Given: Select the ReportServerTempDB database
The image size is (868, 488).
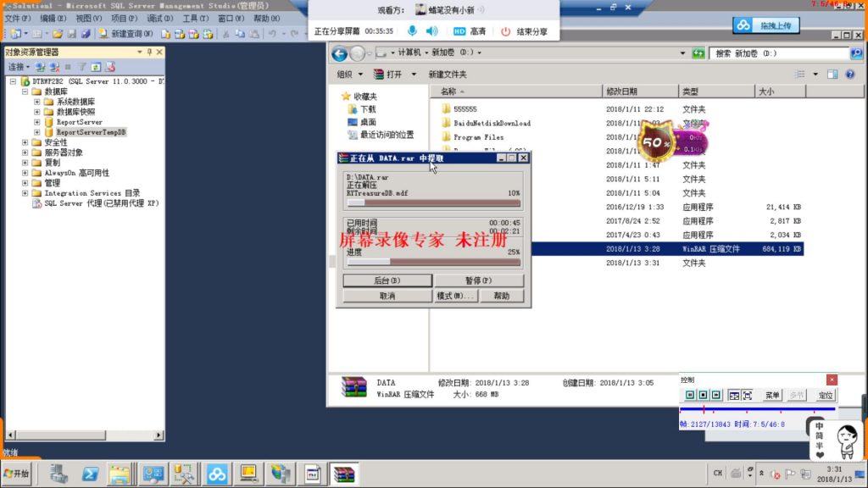Looking at the screenshot, I should pos(91,132).
